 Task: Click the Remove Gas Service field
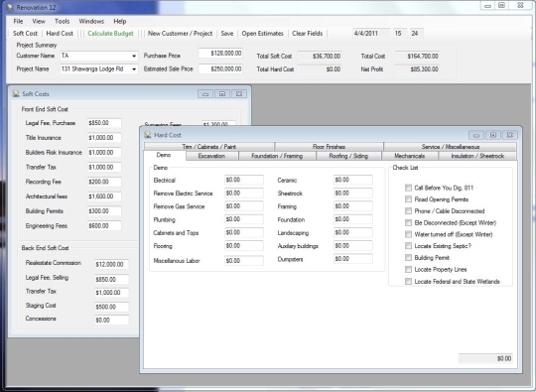click(244, 206)
